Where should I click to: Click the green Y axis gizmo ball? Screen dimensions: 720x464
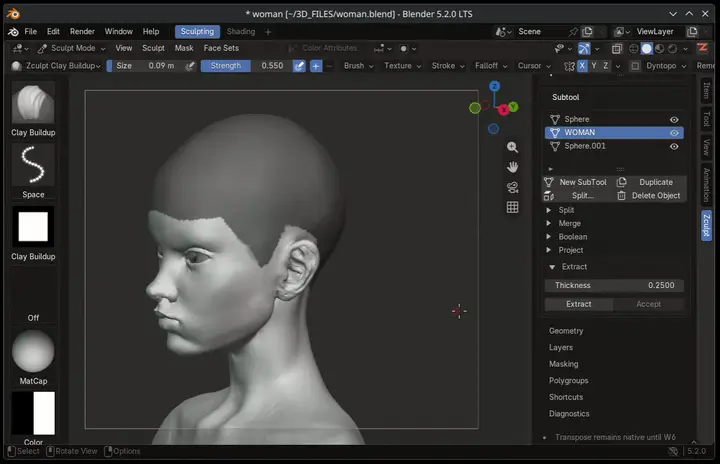pyautogui.click(x=513, y=107)
